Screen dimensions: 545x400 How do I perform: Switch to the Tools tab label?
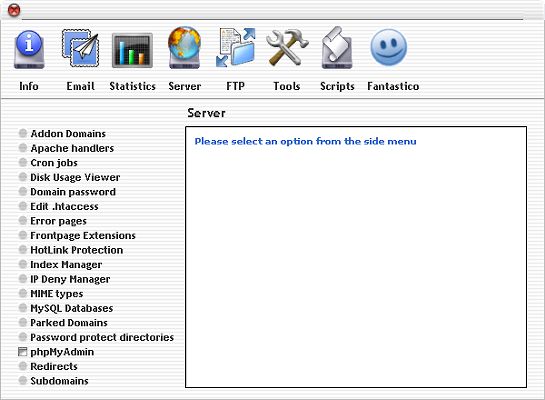coord(287,86)
